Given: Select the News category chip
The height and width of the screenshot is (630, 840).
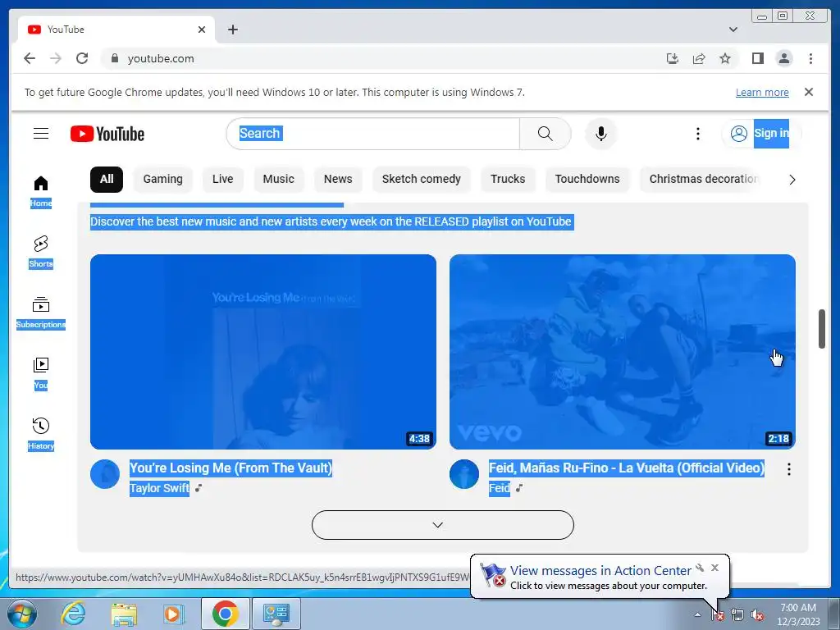Looking at the screenshot, I should pyautogui.click(x=338, y=179).
